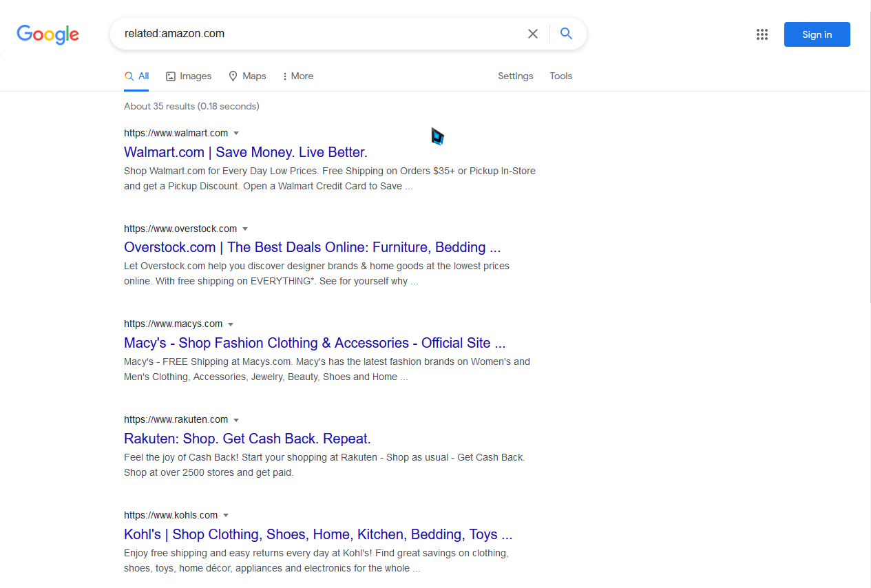Click the 'About 35 results' stats text
The height and width of the screenshot is (588, 871).
tap(191, 106)
